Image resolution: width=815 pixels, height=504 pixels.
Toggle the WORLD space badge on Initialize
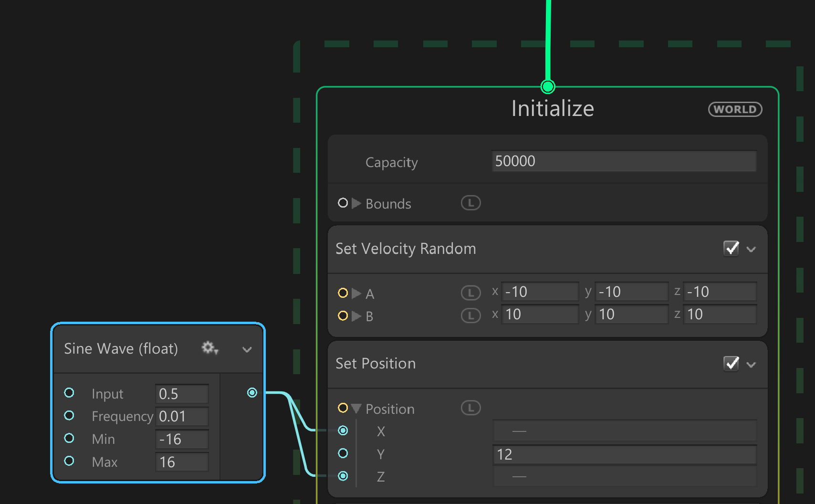[735, 109]
